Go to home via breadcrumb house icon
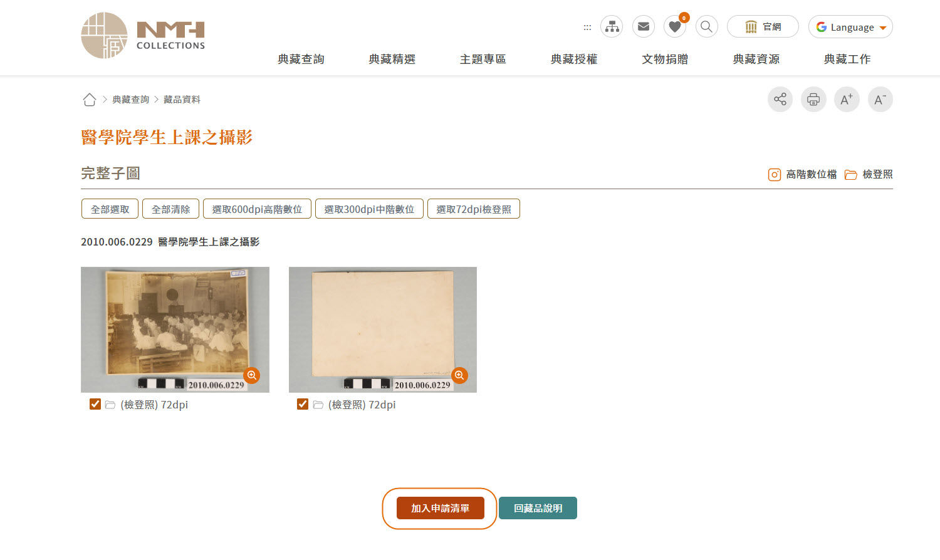This screenshot has width=940, height=560. (90, 100)
